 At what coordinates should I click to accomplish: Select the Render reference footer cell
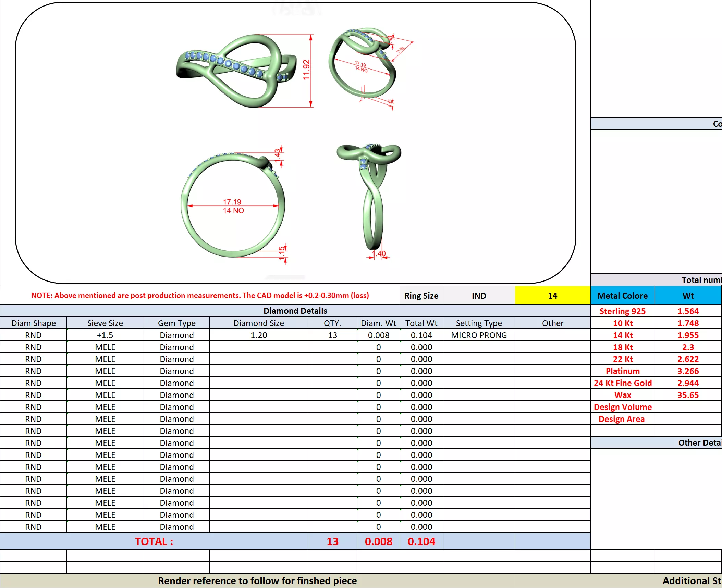tap(257, 581)
